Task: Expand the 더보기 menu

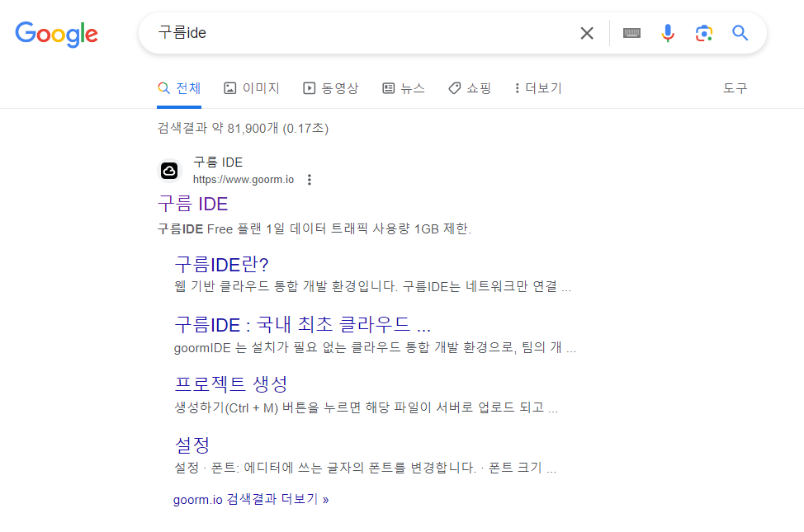Action: tap(538, 88)
